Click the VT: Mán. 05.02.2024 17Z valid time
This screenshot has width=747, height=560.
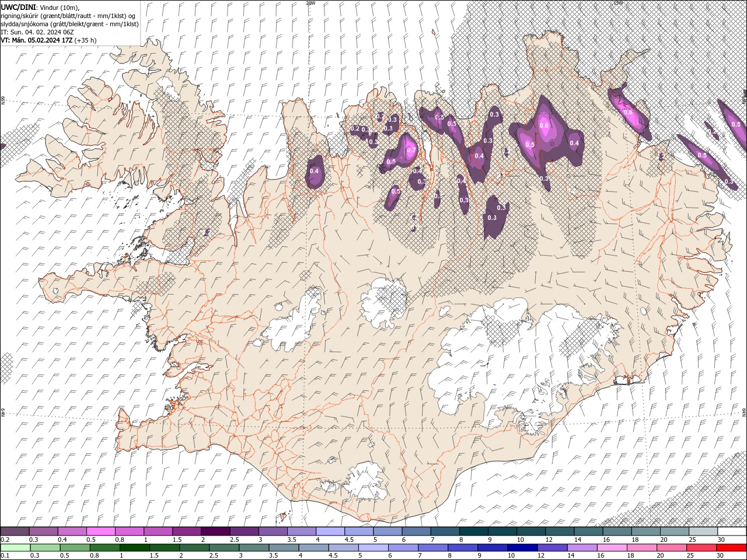click(x=37, y=40)
